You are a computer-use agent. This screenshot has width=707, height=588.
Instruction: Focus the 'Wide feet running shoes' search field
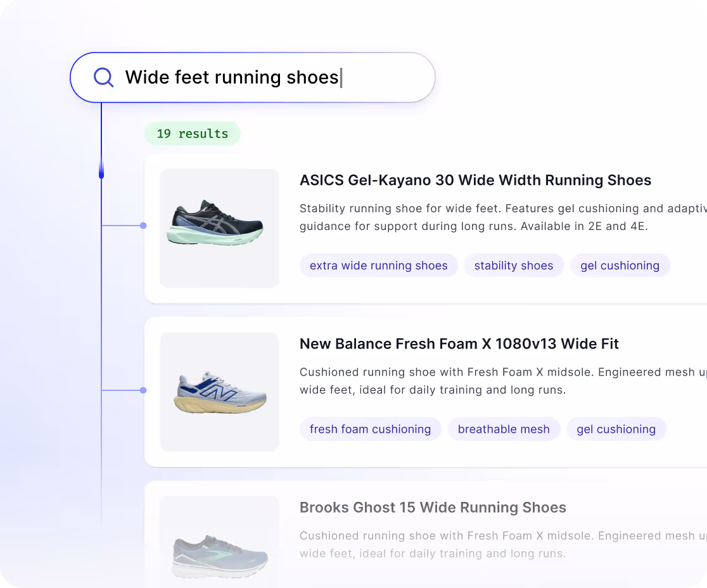click(253, 77)
